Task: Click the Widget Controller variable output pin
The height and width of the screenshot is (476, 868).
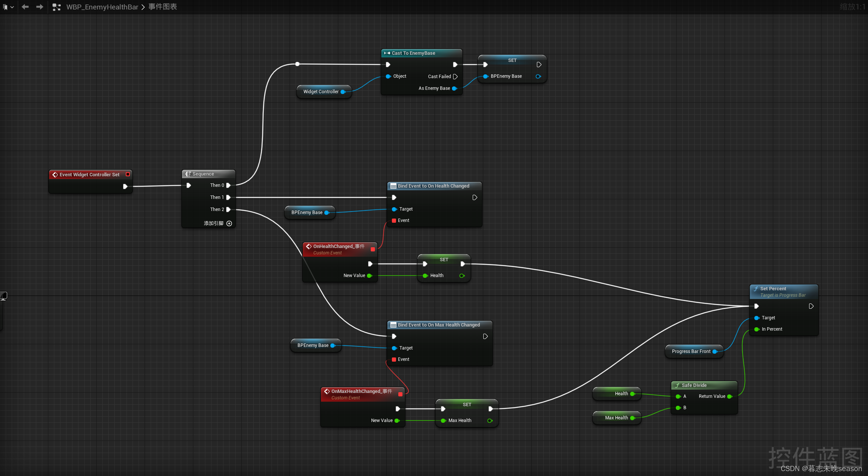Action: tap(343, 92)
